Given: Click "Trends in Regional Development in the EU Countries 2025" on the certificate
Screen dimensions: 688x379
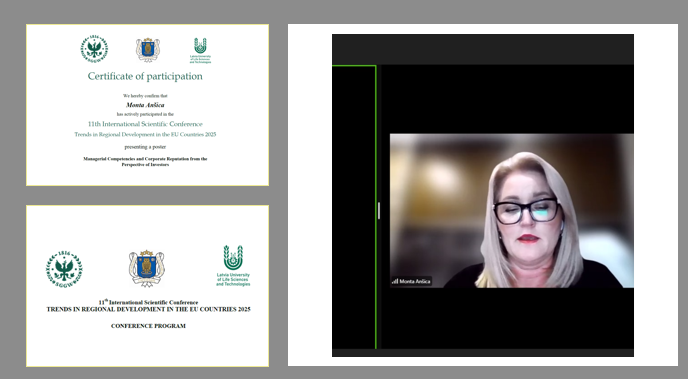Looking at the screenshot, I should [x=145, y=135].
